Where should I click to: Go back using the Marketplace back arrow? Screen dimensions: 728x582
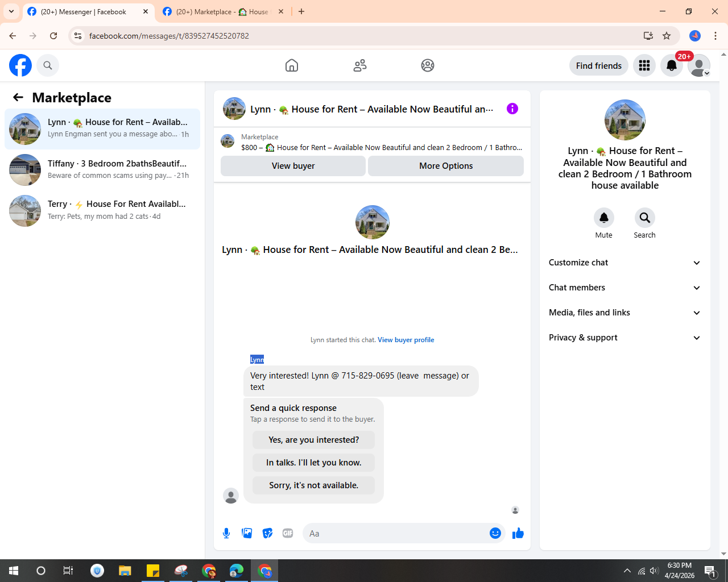pyautogui.click(x=18, y=97)
